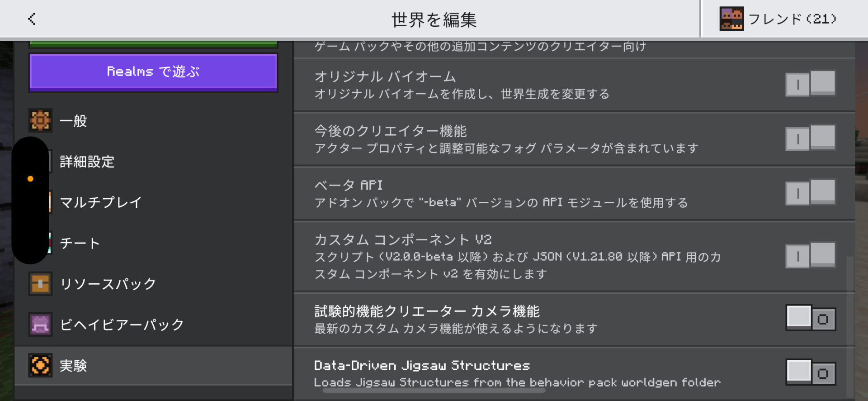Open the friends avatar icon
The image size is (868, 401).
[x=731, y=19]
